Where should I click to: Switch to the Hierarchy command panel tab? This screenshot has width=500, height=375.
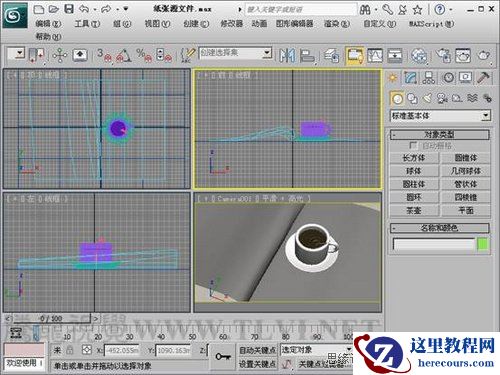(429, 78)
